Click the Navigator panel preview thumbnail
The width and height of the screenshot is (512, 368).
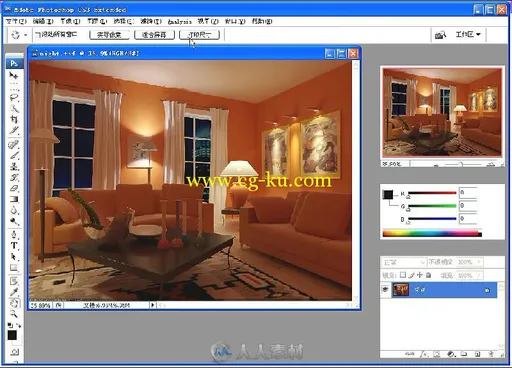point(442,112)
